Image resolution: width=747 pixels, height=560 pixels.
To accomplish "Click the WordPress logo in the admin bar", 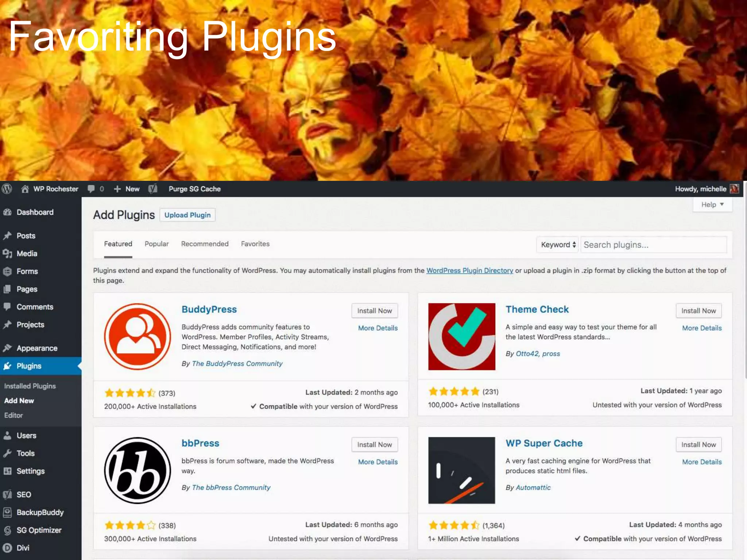I will [7, 189].
